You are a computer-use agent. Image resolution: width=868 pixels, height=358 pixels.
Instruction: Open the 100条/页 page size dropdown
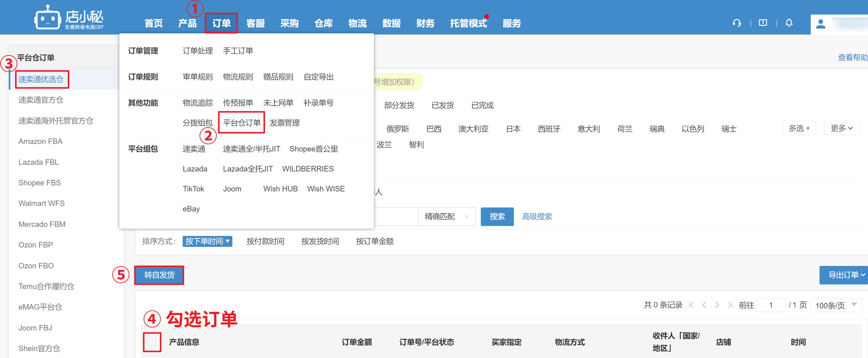coord(835,305)
